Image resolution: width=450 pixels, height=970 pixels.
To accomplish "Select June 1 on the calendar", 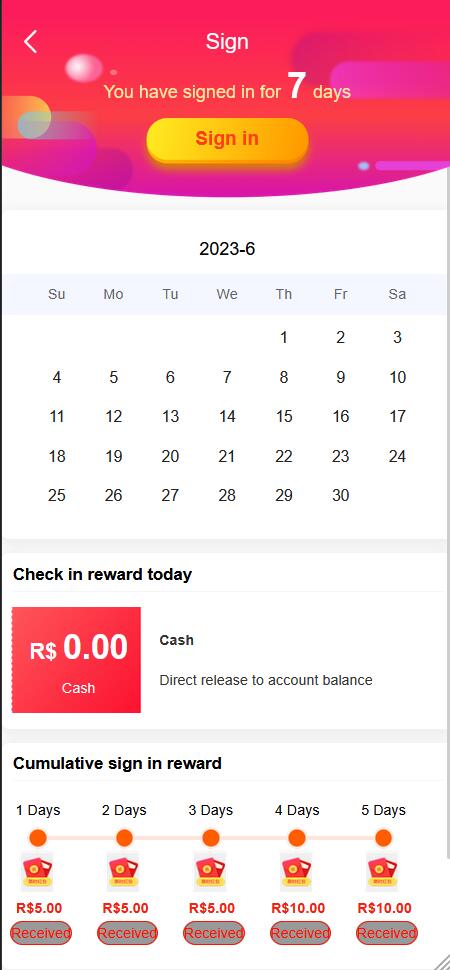I will [283, 337].
